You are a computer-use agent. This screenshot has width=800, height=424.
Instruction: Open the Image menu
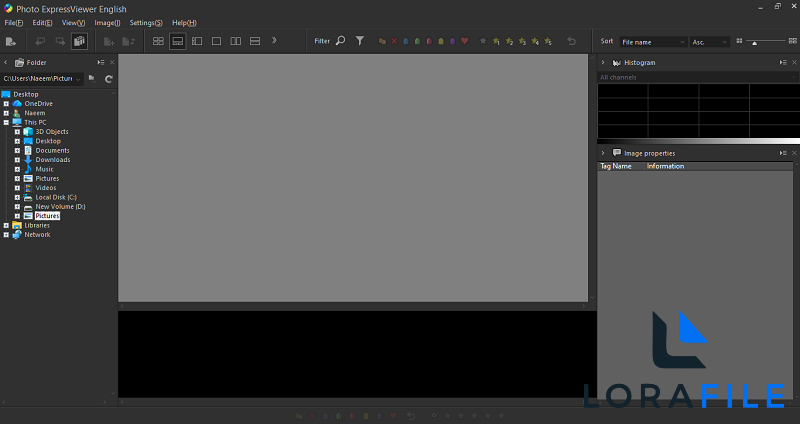coord(107,23)
